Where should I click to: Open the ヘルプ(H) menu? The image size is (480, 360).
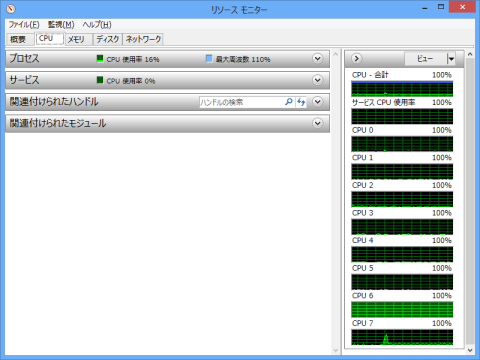[x=97, y=25]
